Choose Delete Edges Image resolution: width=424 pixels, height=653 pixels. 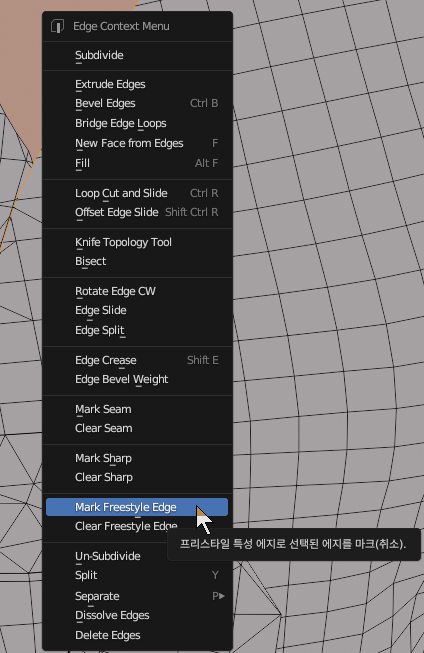click(137, 636)
